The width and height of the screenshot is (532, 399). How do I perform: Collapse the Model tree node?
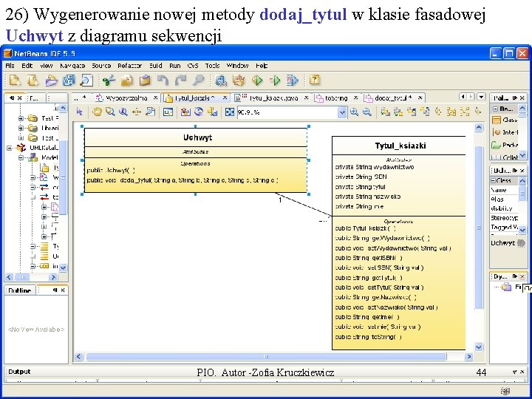[x=21, y=158]
